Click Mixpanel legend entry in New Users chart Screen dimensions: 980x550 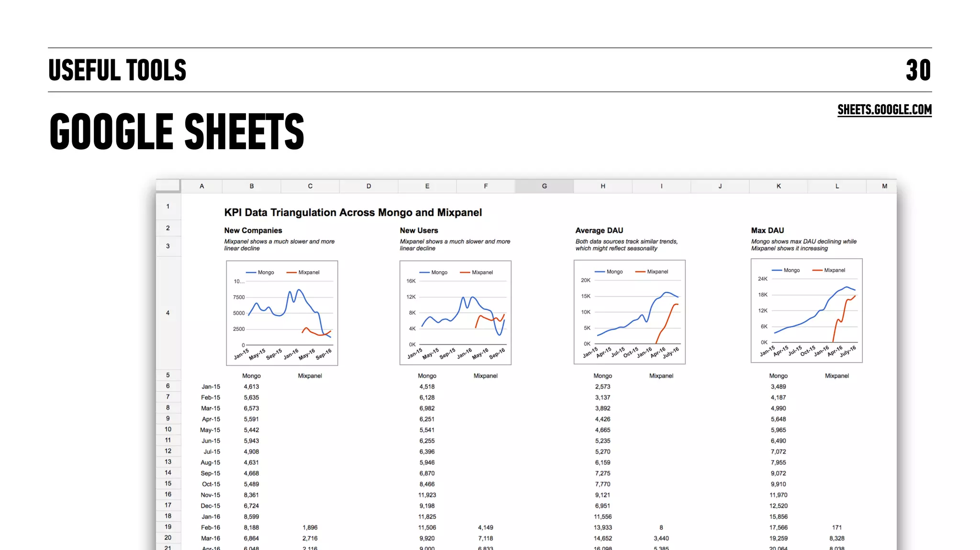tap(477, 273)
